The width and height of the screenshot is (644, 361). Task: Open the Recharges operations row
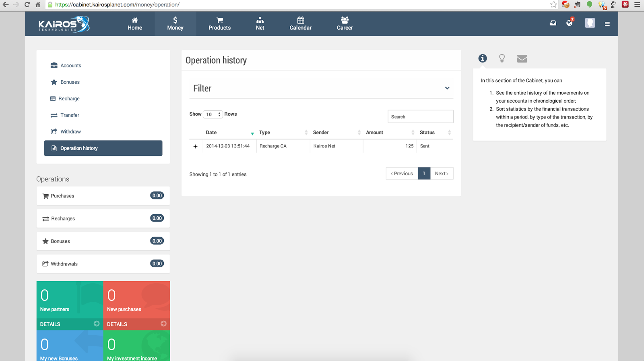103,218
